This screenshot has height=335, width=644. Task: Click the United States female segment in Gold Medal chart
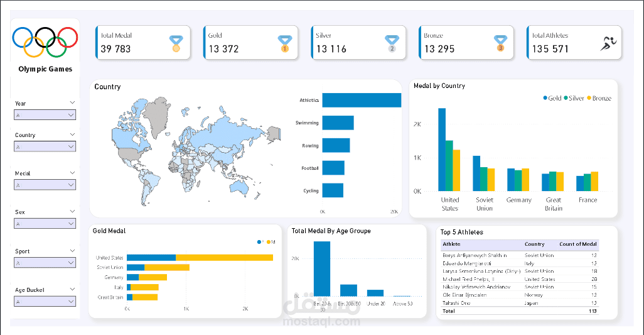pos(151,258)
